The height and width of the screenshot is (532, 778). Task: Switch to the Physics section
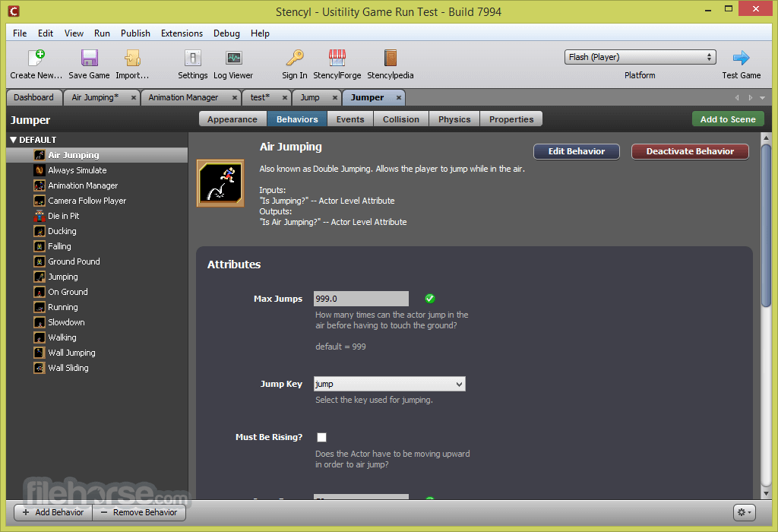pyautogui.click(x=454, y=119)
